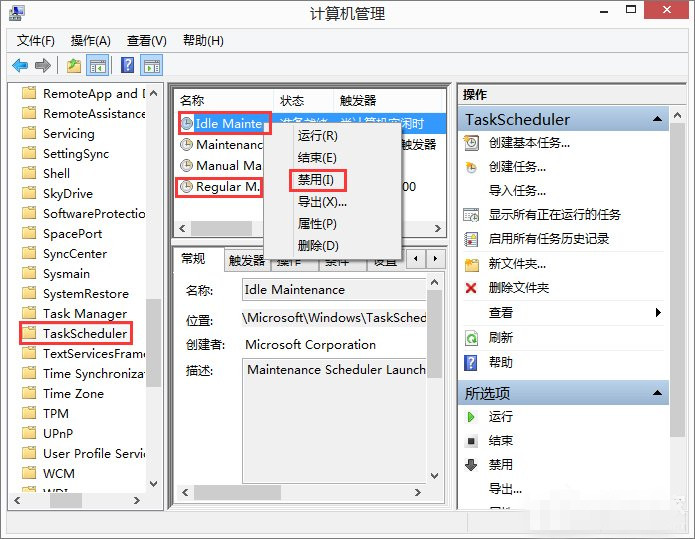Choose 属性(P) in the context menu
The image size is (695, 539).
(332, 224)
